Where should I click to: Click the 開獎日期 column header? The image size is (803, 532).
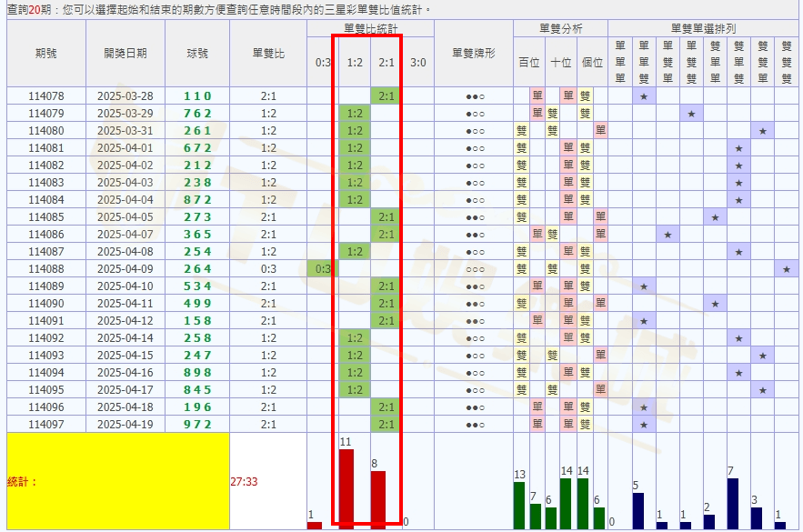[125, 54]
